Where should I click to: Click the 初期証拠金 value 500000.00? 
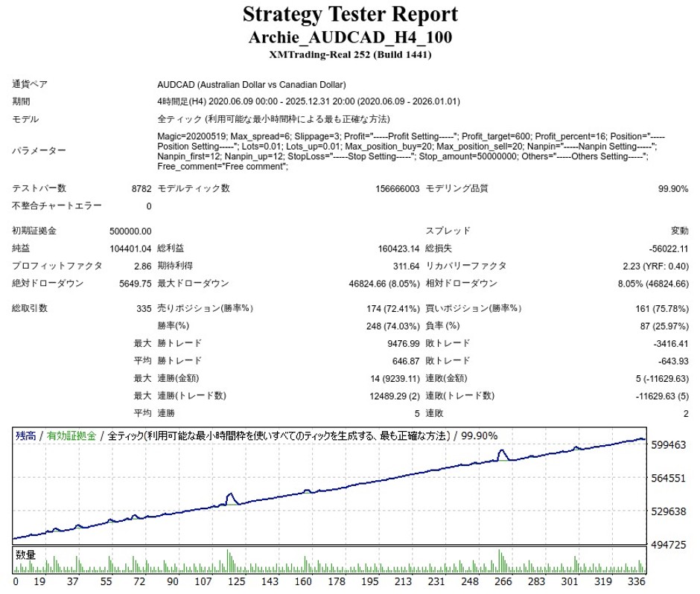tap(130, 231)
